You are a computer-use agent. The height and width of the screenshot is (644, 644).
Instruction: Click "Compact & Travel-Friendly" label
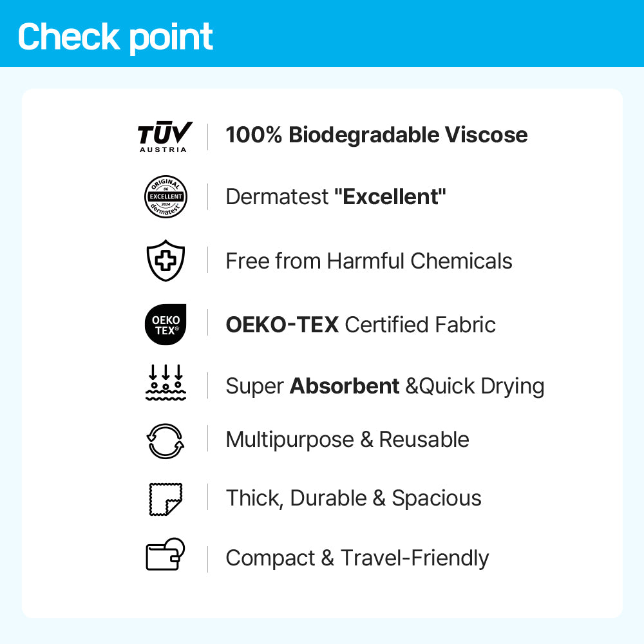357,558
